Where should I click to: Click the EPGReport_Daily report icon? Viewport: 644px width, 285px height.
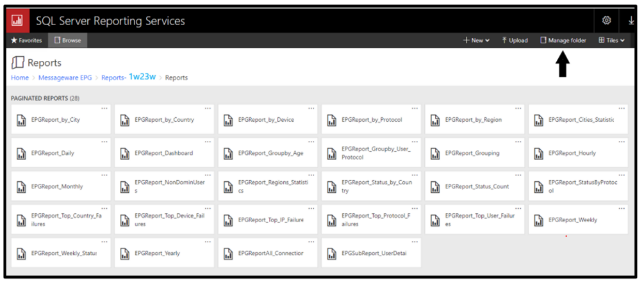click(21, 153)
